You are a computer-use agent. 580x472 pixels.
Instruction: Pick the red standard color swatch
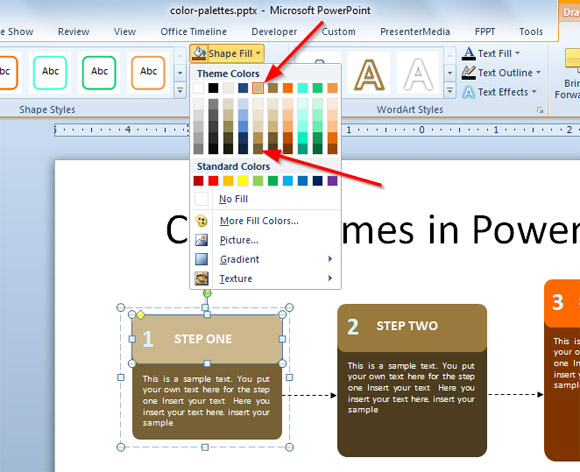(213, 181)
